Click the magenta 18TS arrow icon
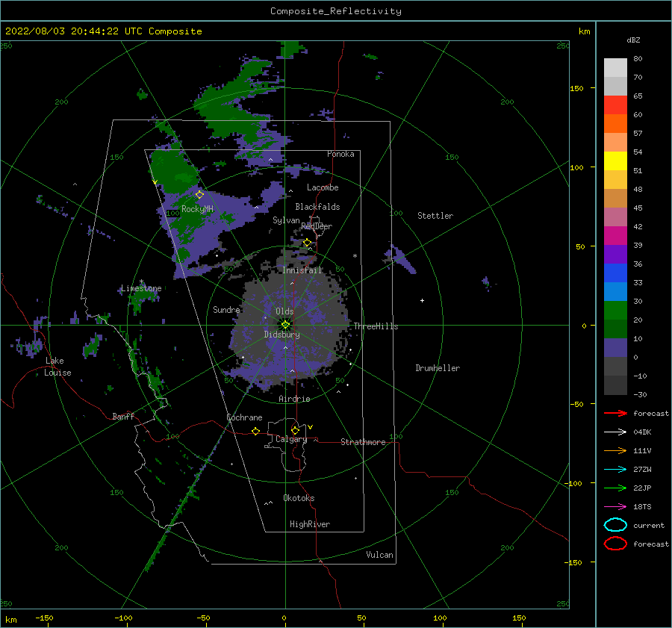672x628 pixels. [x=615, y=507]
